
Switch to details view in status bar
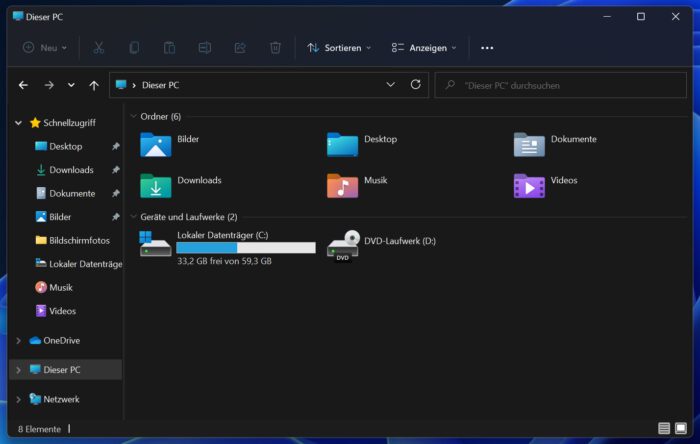click(664, 428)
